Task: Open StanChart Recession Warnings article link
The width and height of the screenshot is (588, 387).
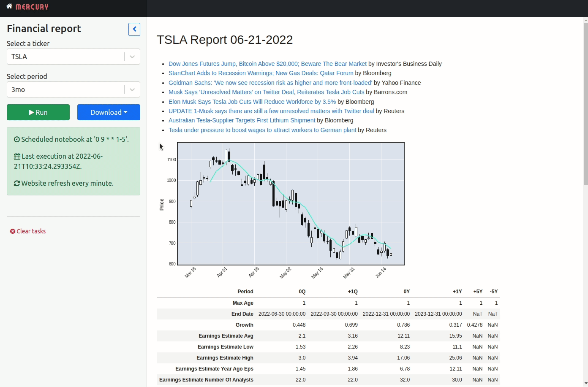Action: pos(261,73)
